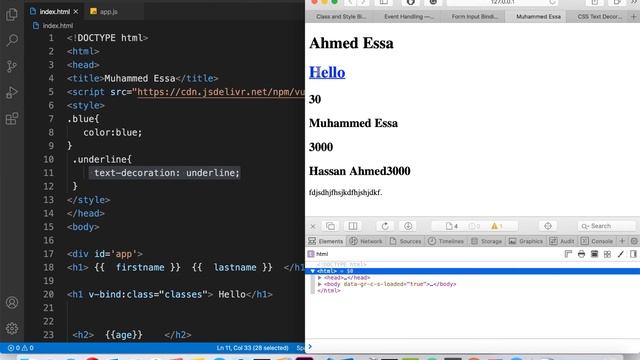640x360 pixels.
Task: Add a new Safari tab with plus
Action: 634,17
